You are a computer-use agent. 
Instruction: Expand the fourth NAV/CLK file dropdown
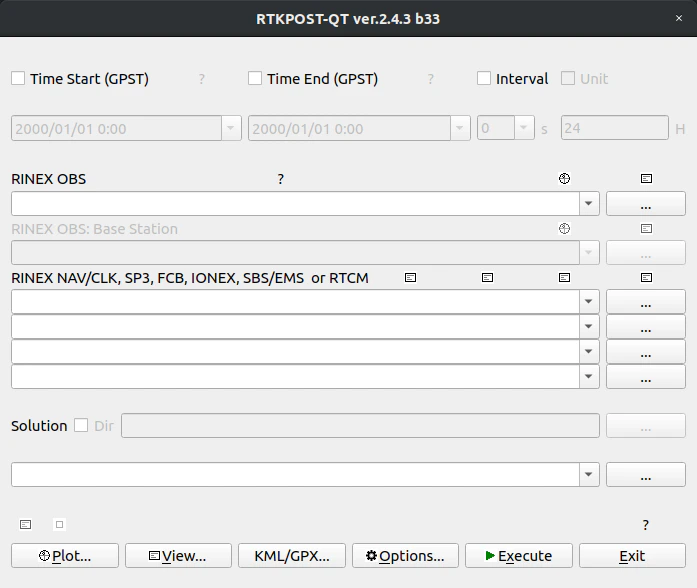coord(589,376)
